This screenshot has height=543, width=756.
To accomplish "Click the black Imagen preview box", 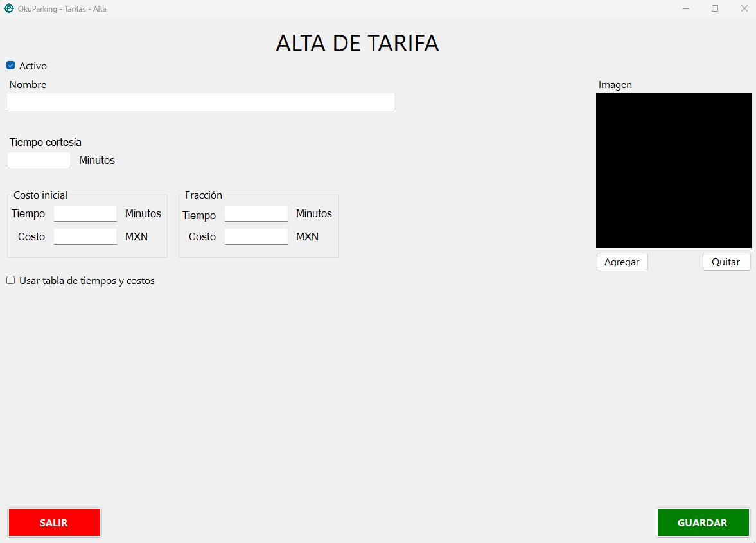I will pos(673,170).
